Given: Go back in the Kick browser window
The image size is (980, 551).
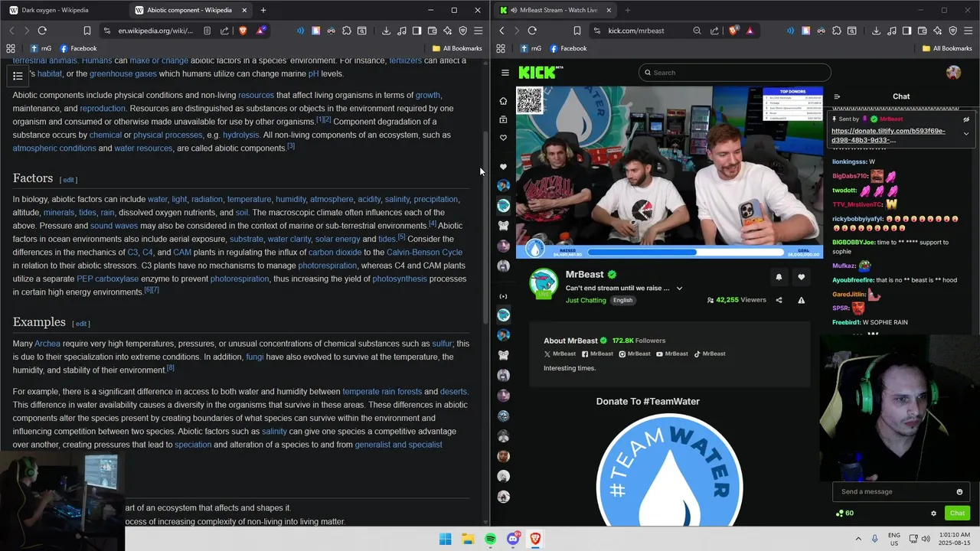Looking at the screenshot, I should coord(502,31).
